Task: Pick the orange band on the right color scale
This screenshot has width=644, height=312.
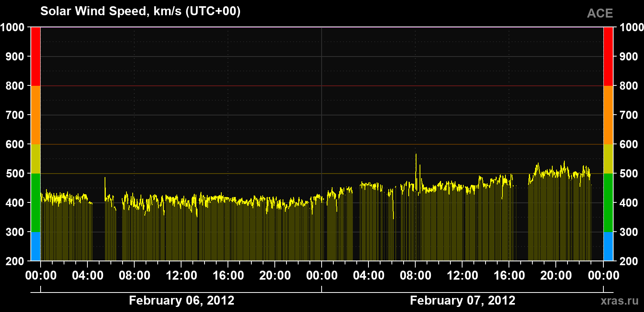Action: click(608, 115)
